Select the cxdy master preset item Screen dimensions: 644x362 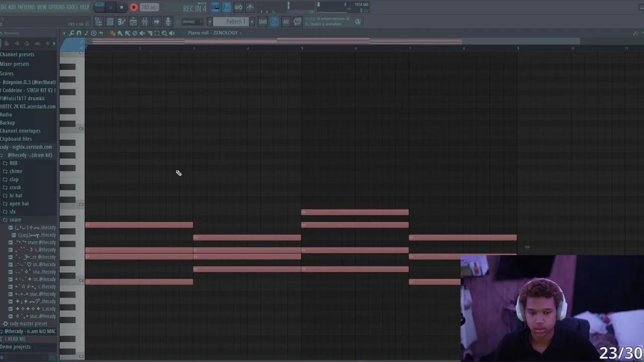click(25, 324)
